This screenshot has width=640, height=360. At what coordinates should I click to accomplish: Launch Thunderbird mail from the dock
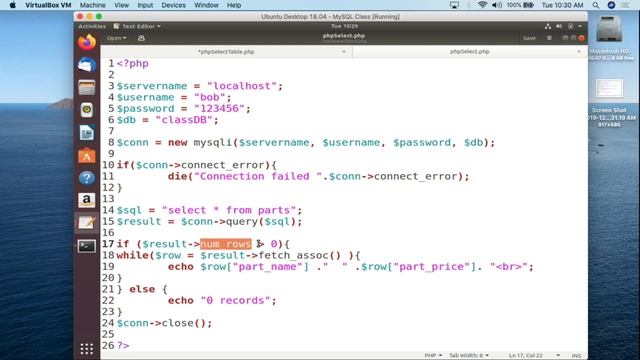tap(87, 65)
